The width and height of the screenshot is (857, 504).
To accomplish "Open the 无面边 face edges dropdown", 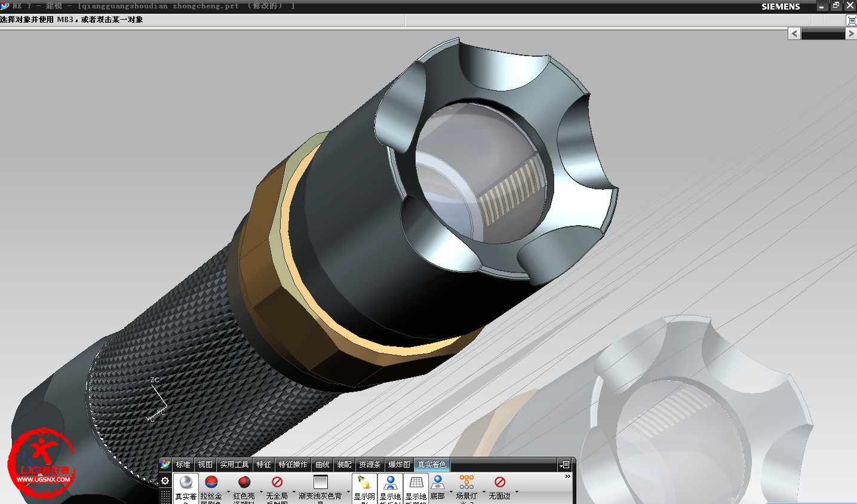I will [x=517, y=492].
